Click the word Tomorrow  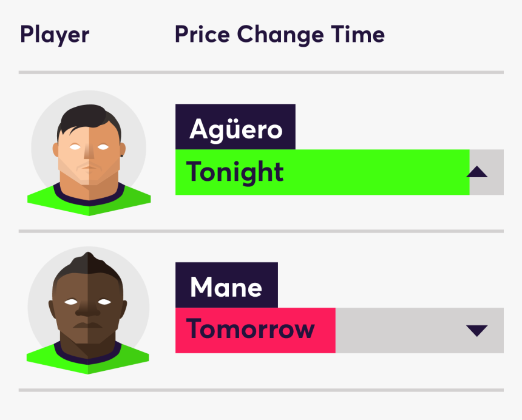pyautogui.click(x=250, y=330)
